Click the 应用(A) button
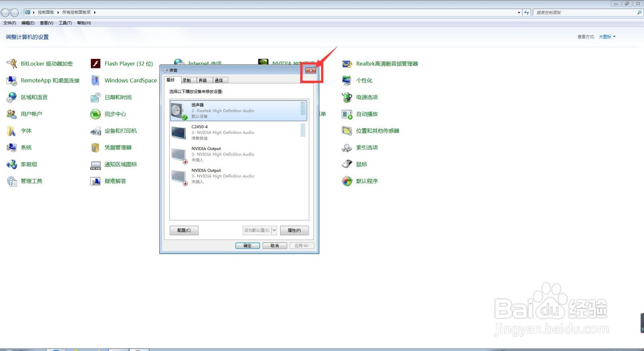644x351 pixels. (302, 246)
